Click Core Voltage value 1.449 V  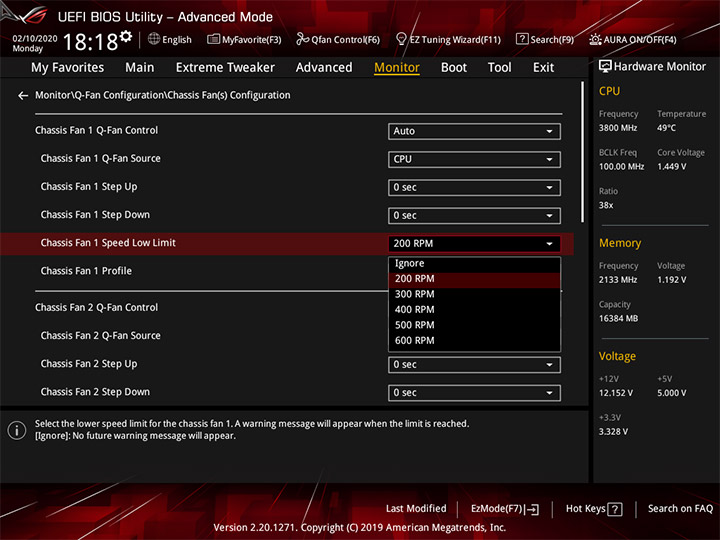[672, 167]
